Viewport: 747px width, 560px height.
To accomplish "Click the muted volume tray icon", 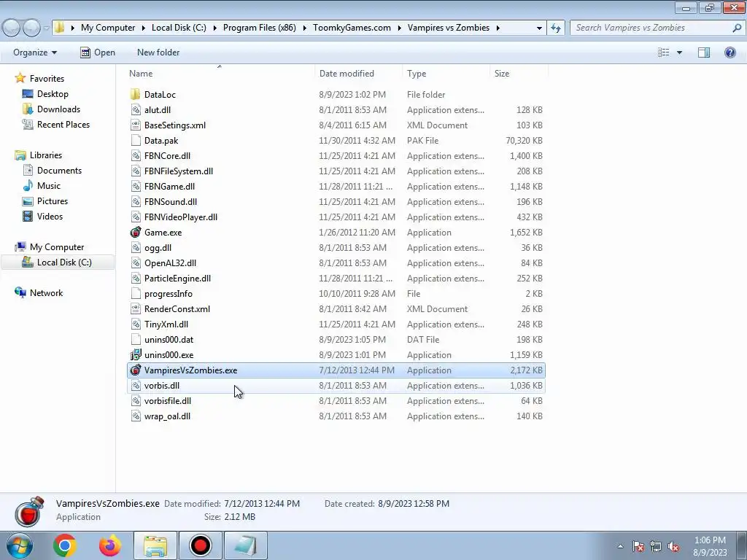I will coord(673,547).
